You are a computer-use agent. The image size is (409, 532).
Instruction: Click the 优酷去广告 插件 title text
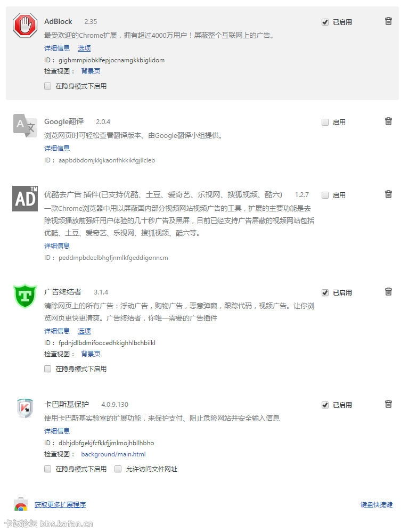click(x=163, y=194)
